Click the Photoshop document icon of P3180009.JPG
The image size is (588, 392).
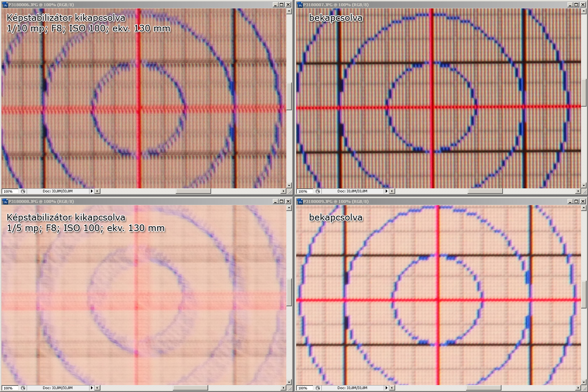(300, 201)
